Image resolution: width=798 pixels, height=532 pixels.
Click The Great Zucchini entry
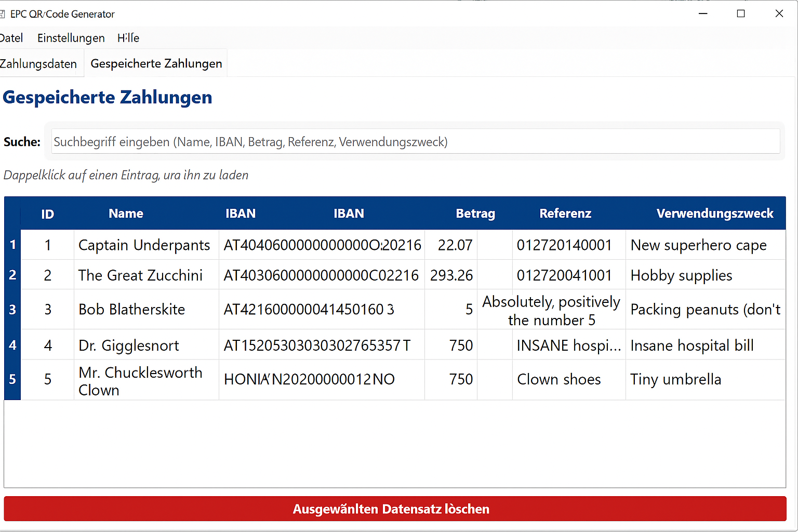click(x=140, y=275)
